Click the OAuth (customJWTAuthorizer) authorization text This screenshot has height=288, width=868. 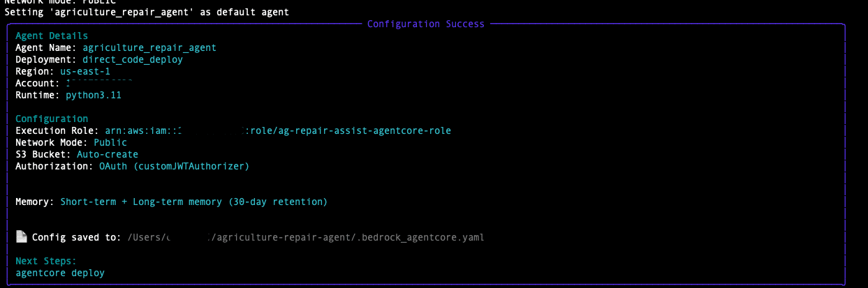[x=174, y=166]
